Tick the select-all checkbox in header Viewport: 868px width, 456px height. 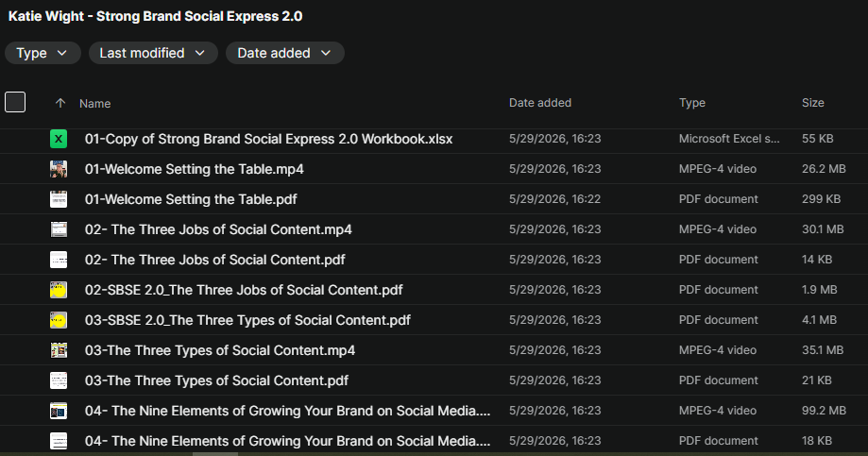point(15,102)
